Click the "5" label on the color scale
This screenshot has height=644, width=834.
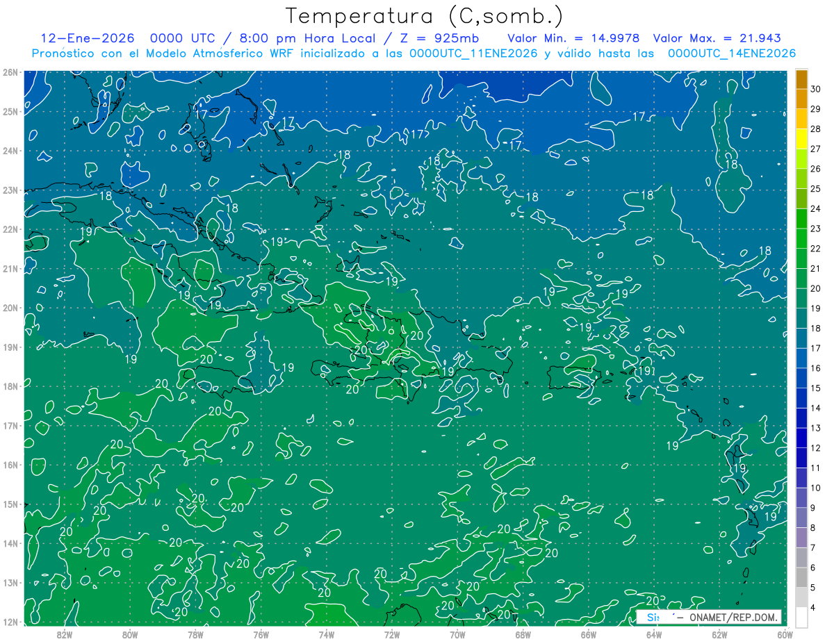tap(813, 588)
